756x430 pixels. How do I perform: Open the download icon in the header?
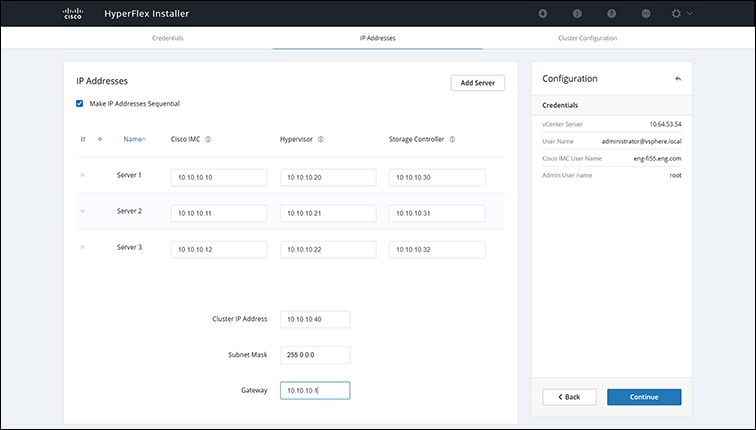point(543,13)
